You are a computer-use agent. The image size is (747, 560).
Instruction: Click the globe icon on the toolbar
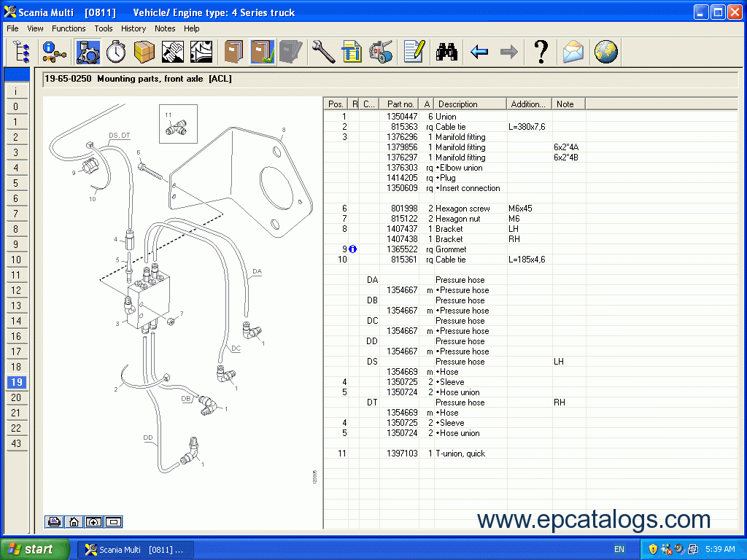[605, 52]
